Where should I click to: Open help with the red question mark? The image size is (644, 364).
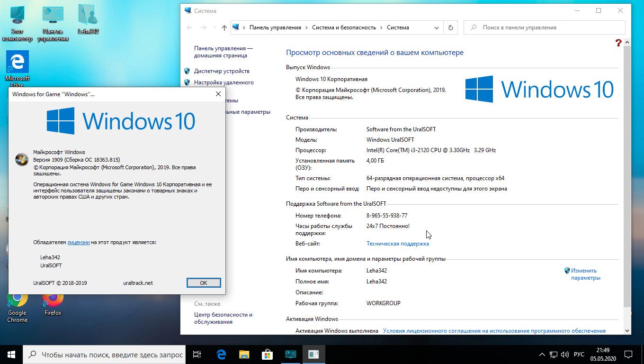click(618, 43)
